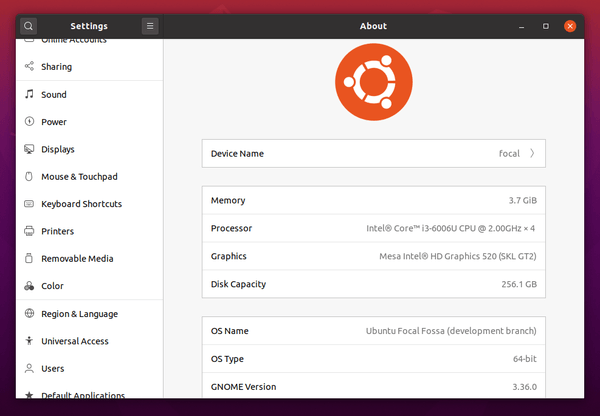Click the OS Name row label
The height and width of the screenshot is (416, 600).
[x=230, y=331]
